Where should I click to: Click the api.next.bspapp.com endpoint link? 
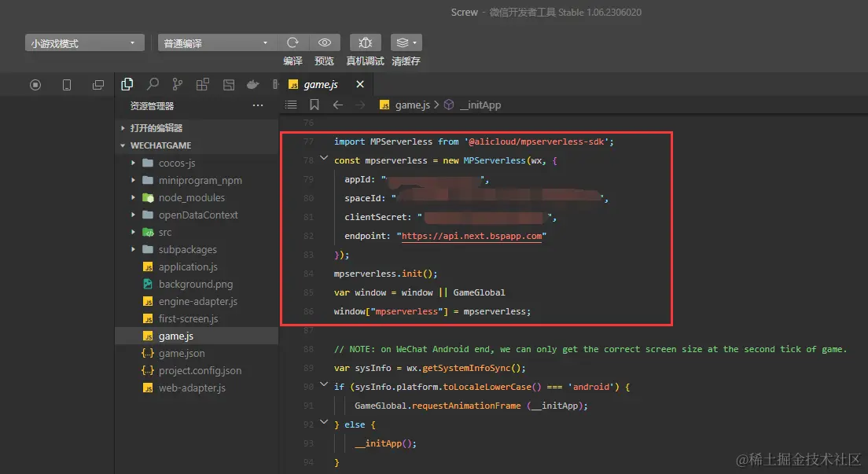coord(472,236)
